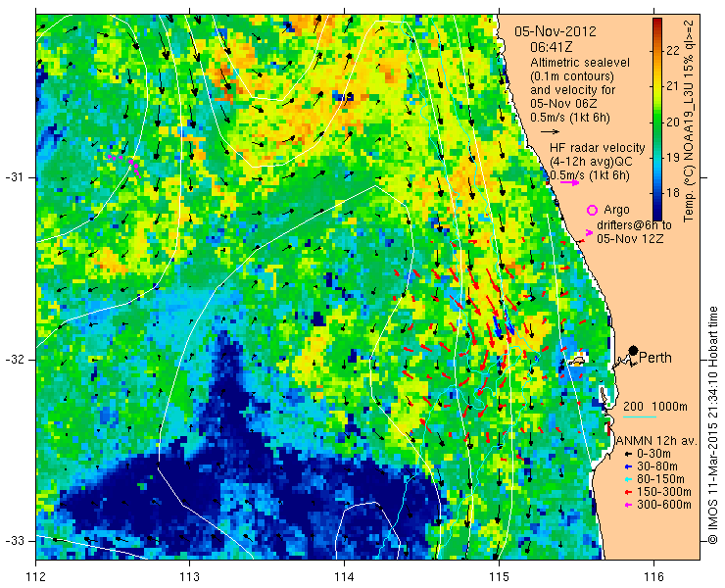725x588 pixels.
Task: Click the latitude axis label -32
Action: pyautogui.click(x=14, y=360)
